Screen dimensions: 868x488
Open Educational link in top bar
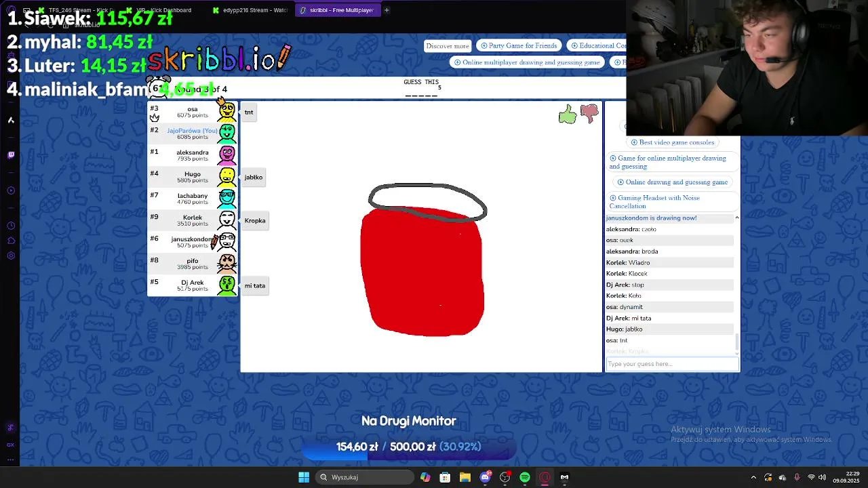597,45
